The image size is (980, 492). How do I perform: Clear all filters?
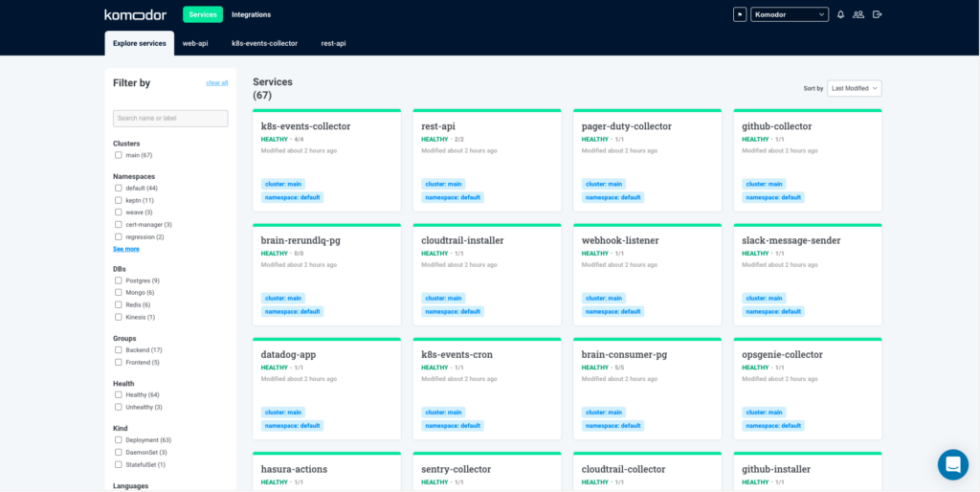[217, 82]
